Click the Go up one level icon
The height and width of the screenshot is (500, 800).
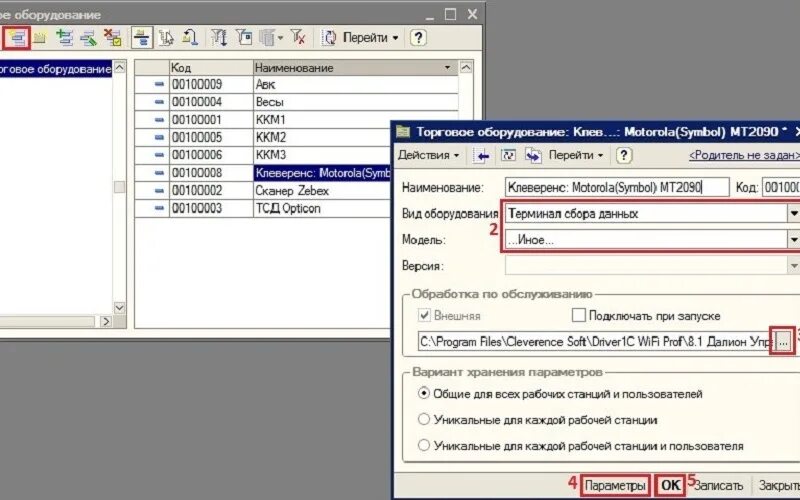click(190, 38)
